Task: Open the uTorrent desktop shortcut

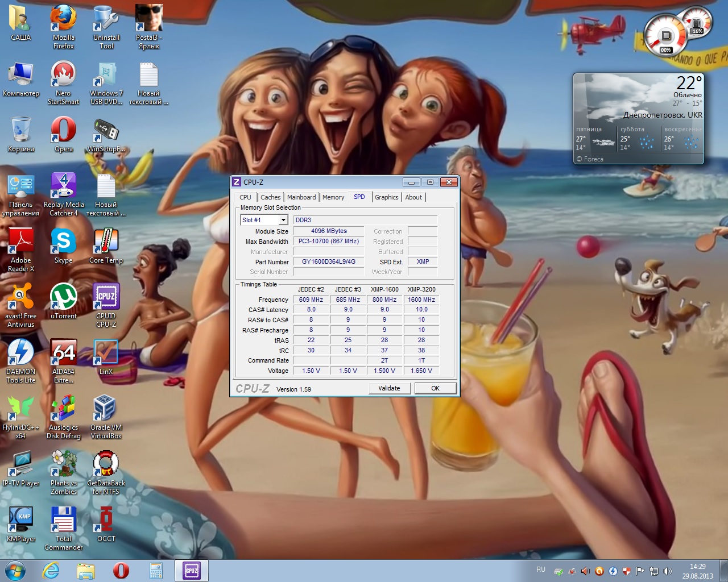Action: (64, 301)
